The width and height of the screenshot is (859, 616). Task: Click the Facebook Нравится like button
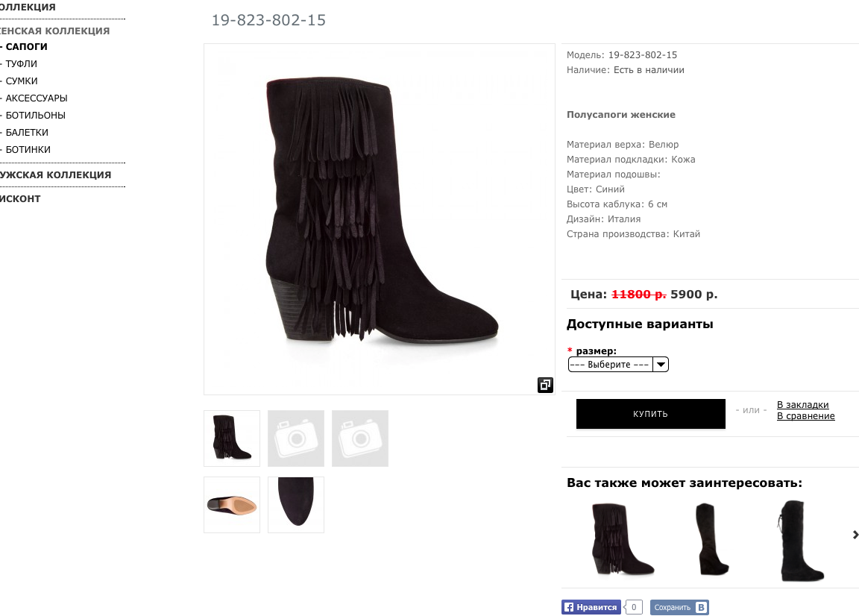click(x=591, y=607)
